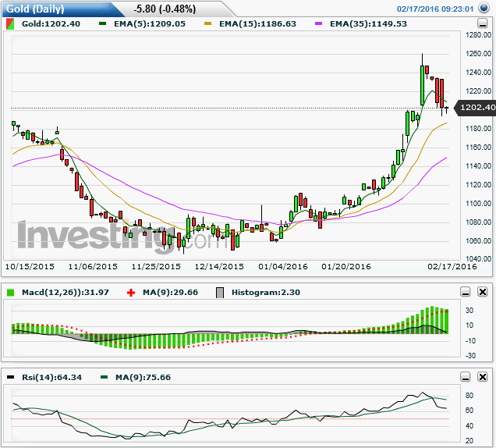Click the 11/06/2015 date axis label

tap(93, 267)
